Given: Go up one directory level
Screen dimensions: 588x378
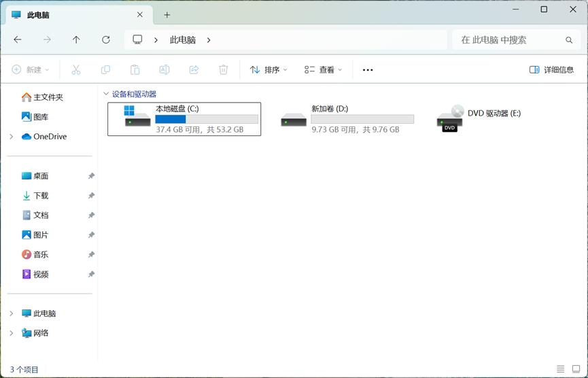Looking at the screenshot, I should pos(76,40).
